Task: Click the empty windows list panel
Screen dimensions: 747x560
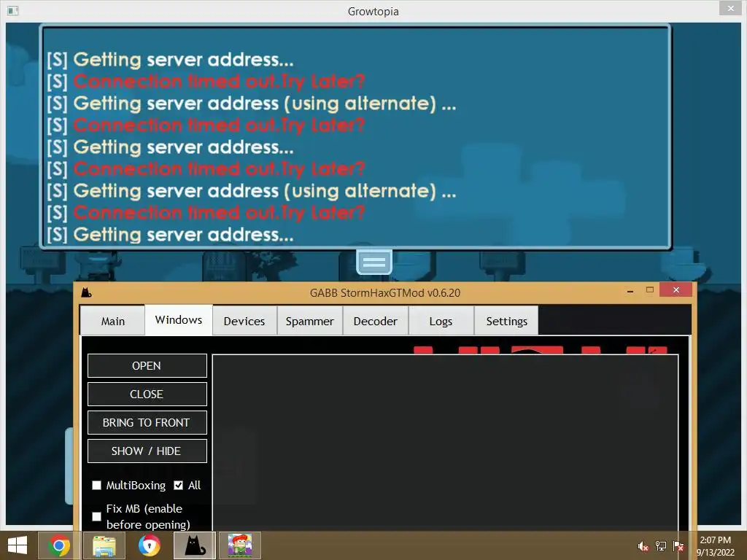Action: tap(445, 442)
